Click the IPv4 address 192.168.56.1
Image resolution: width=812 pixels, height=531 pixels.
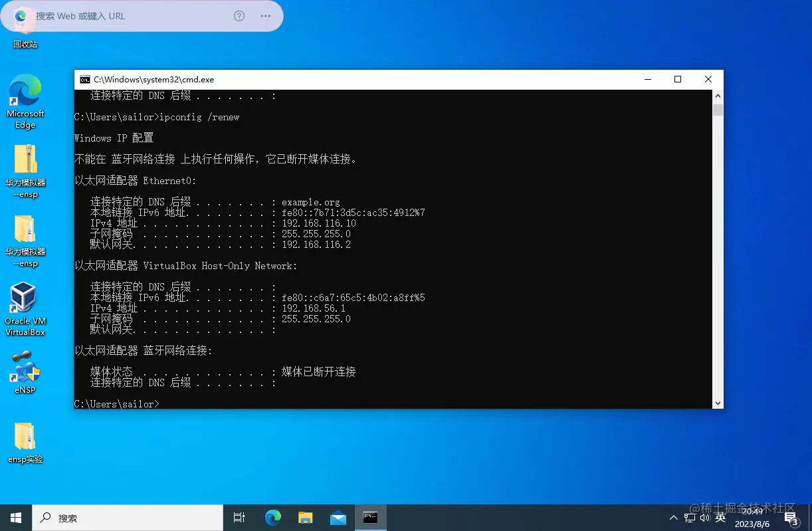coord(314,308)
